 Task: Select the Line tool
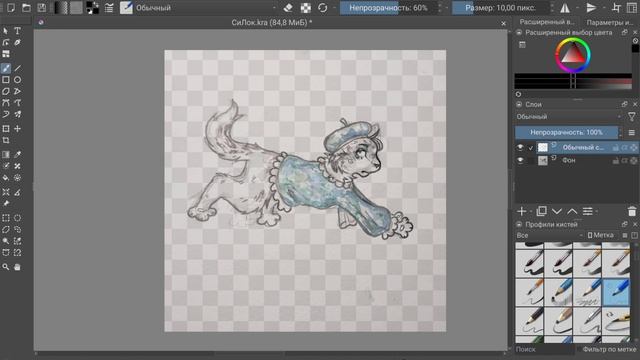point(18,68)
